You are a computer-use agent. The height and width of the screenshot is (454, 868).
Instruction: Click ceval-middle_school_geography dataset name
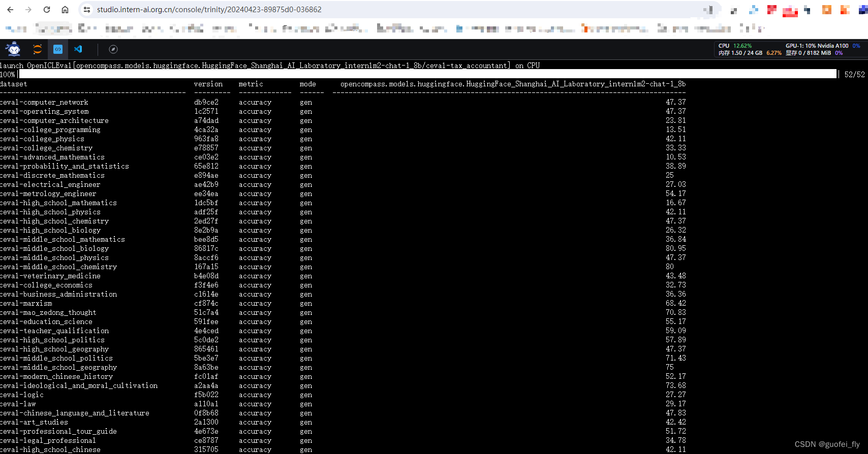[58, 367]
